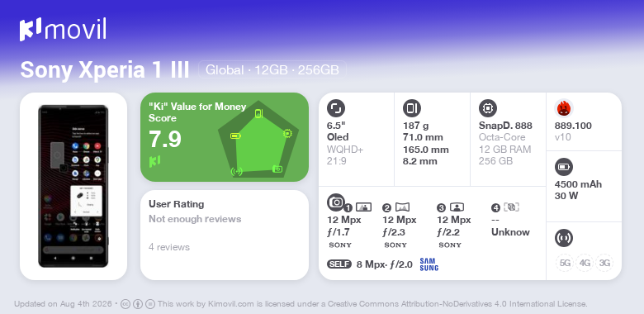Click the processor chip icon

coord(488,108)
